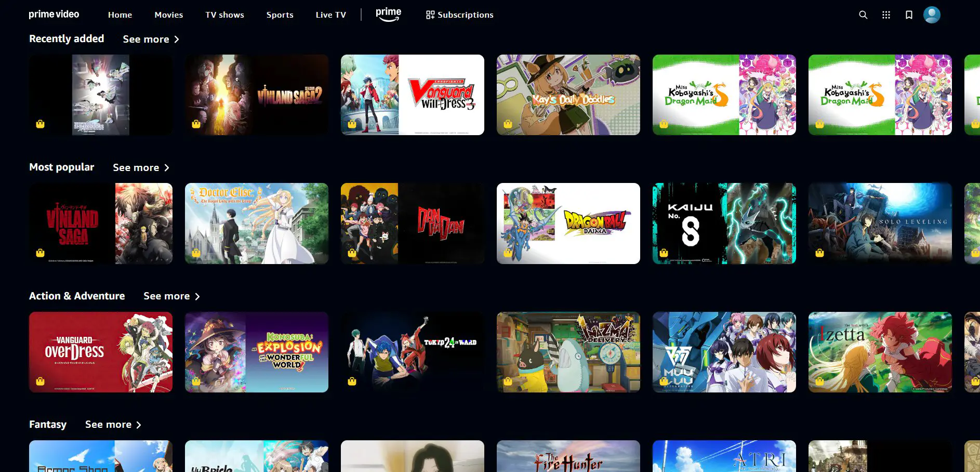The width and height of the screenshot is (980, 472).
Task: Click the Fantasy row heading
Action: pyautogui.click(x=48, y=424)
